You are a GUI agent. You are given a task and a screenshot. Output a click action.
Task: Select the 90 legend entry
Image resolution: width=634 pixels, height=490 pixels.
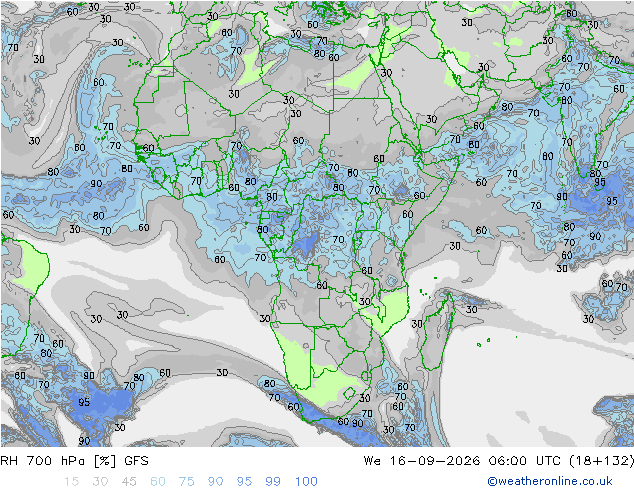(215, 481)
